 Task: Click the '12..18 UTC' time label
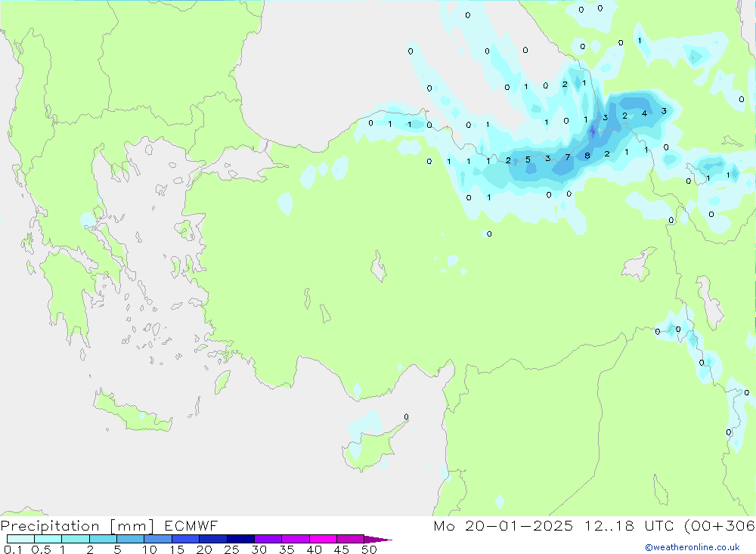point(630,525)
